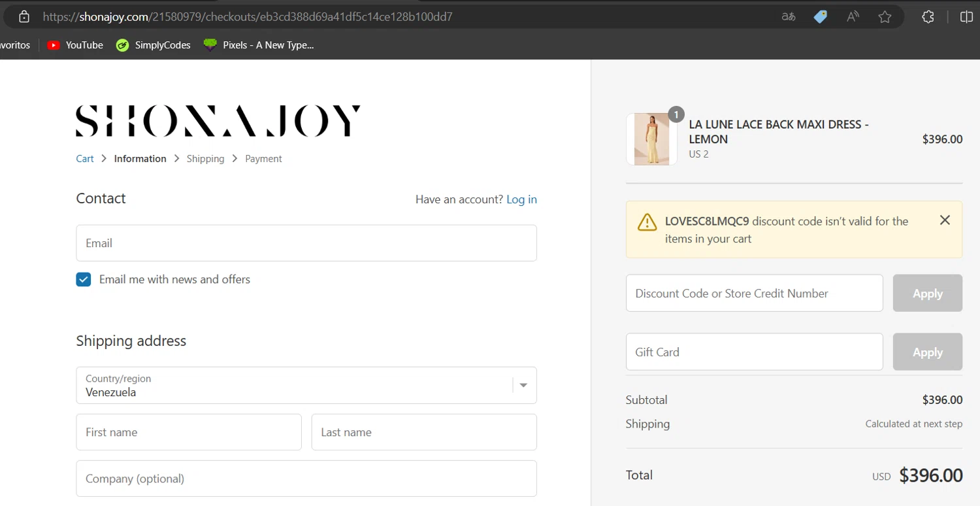
Task: Add page to favorites star icon
Action: [x=885, y=17]
